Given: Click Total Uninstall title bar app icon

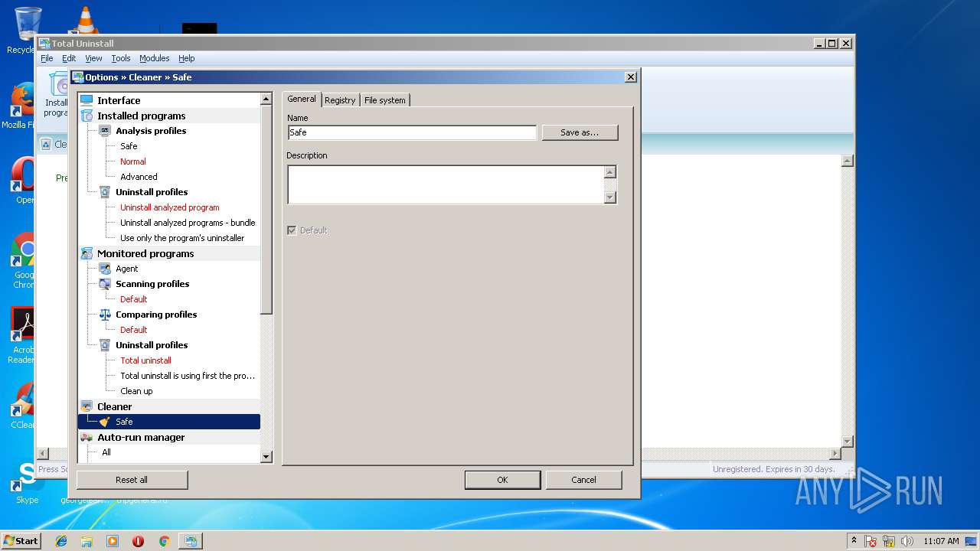Looking at the screenshot, I should (x=44, y=44).
